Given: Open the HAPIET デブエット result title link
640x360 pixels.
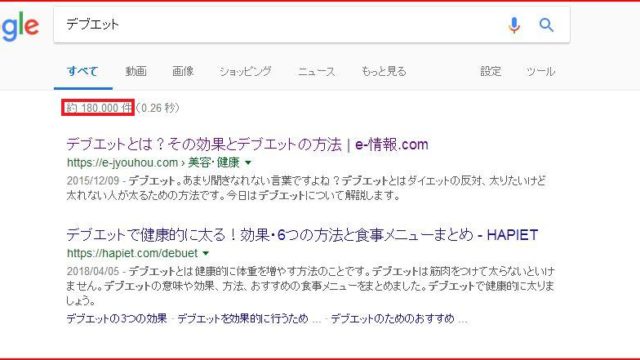Looking at the screenshot, I should click(302, 235).
